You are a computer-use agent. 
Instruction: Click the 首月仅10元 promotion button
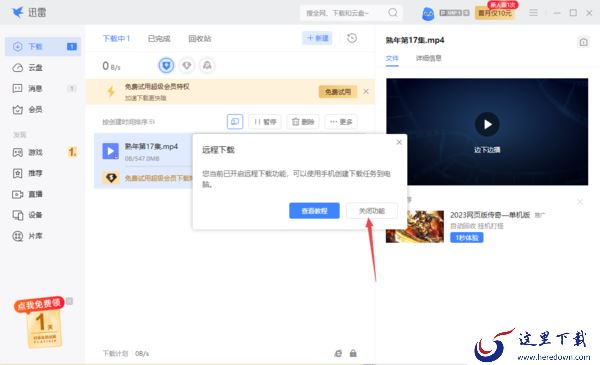click(495, 13)
